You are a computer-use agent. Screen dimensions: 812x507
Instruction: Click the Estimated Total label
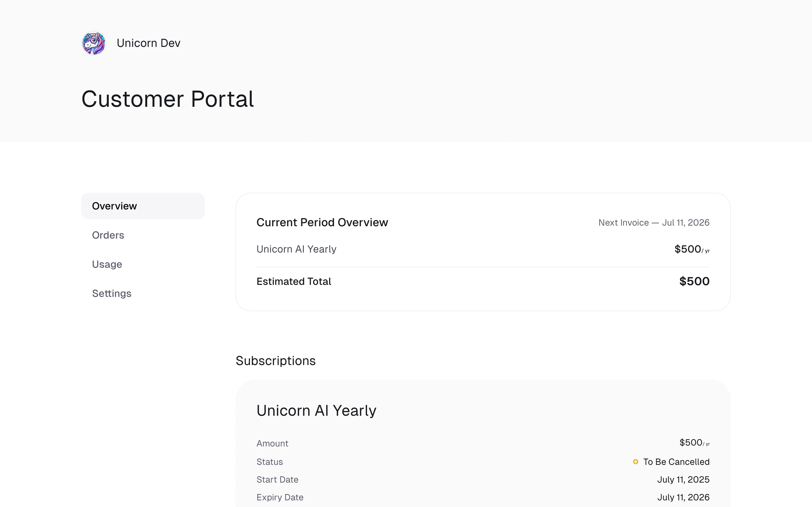tap(294, 281)
